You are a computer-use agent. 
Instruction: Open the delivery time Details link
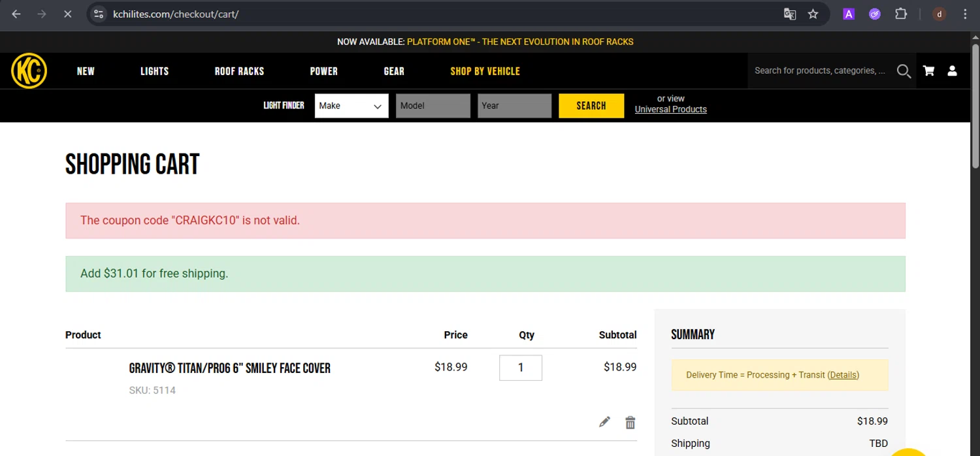843,375
